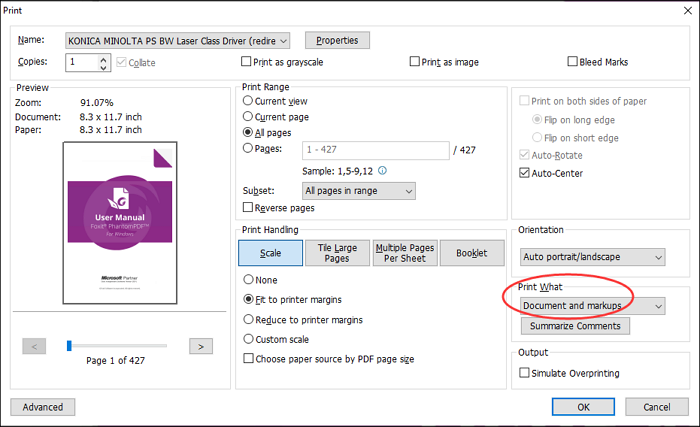Open the Orientation dropdown
700x427 pixels.
click(657, 257)
